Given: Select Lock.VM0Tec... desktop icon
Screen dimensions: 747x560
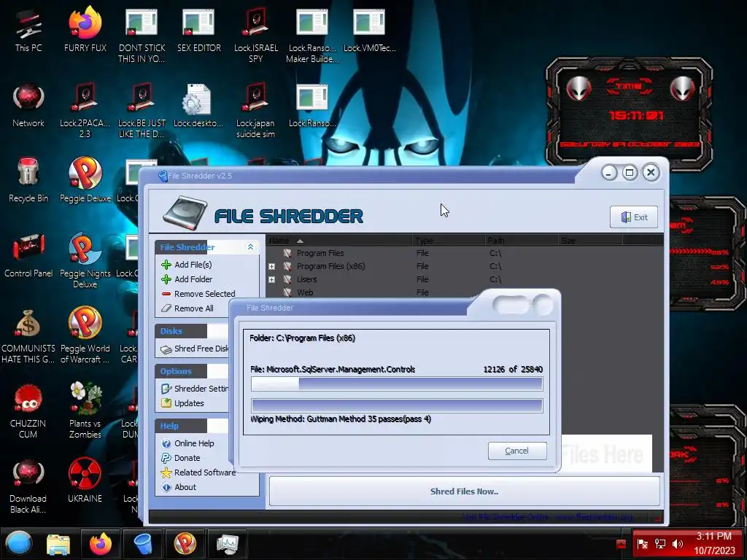Looking at the screenshot, I should (369, 30).
